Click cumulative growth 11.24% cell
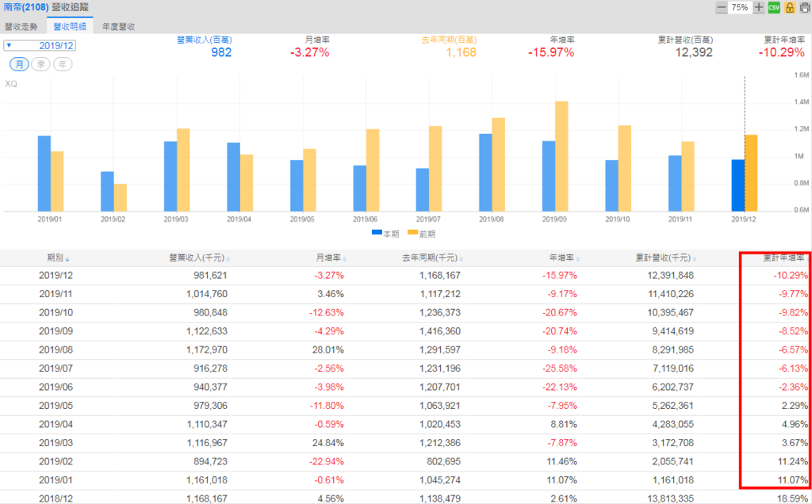 click(x=792, y=462)
